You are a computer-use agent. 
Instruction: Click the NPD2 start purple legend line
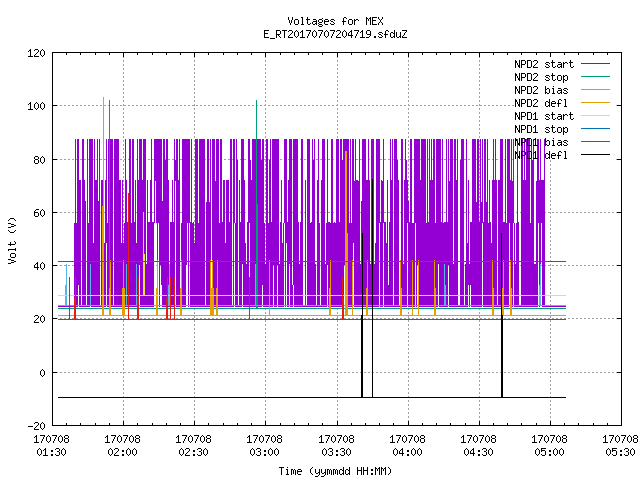[595, 64]
